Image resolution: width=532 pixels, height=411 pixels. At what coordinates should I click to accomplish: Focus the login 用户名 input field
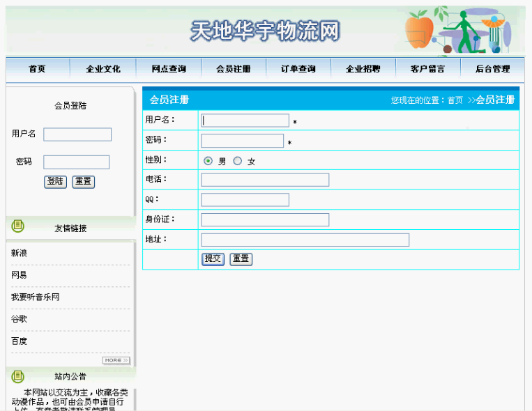pos(77,134)
